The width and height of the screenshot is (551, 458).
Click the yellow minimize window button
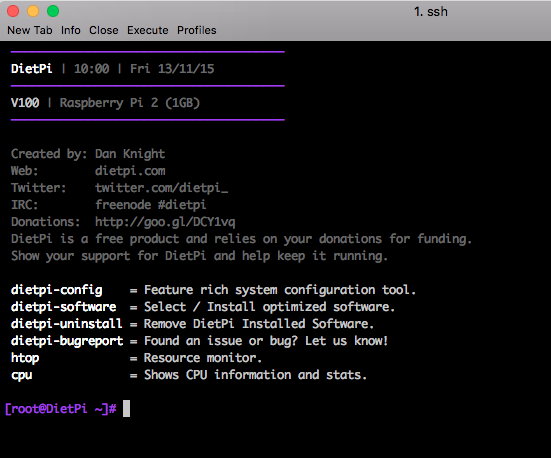click(x=33, y=11)
